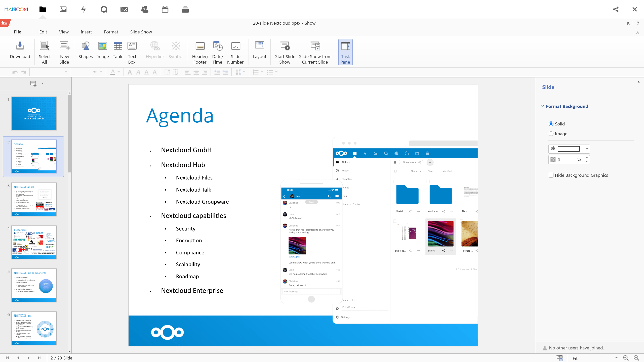Image resolution: width=644 pixels, height=362 pixels.
Task: Increase transparency percent with up stepper
Action: pyautogui.click(x=587, y=158)
